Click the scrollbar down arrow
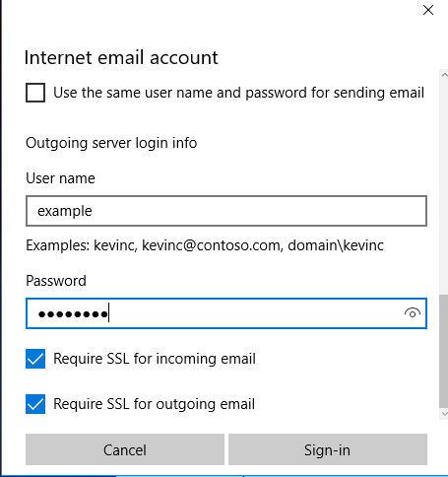Image resolution: width=448 pixels, height=477 pixels. (444, 414)
